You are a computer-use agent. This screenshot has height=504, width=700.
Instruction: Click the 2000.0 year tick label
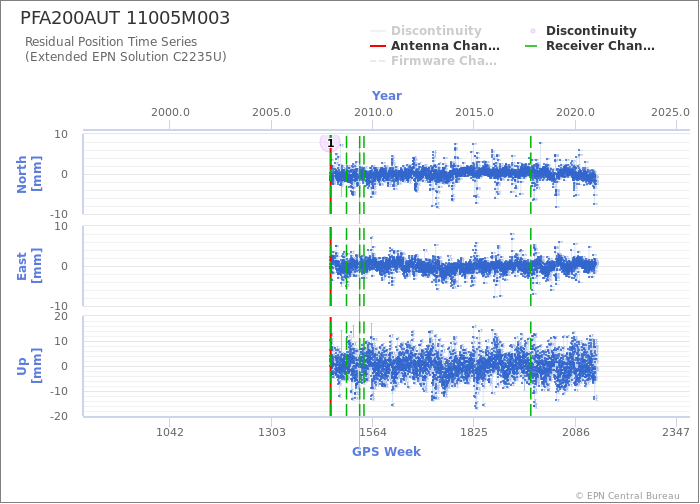(170, 112)
